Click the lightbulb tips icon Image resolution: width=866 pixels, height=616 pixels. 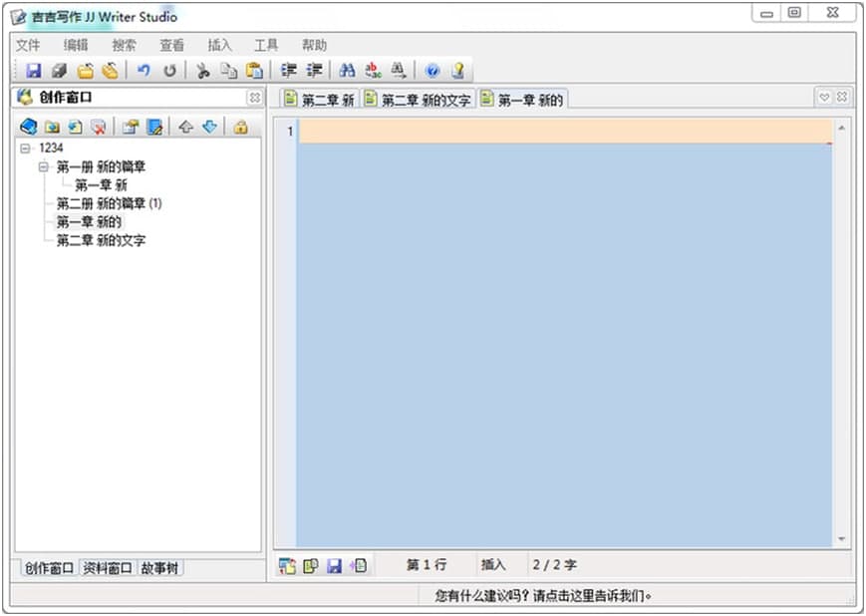click(457, 71)
